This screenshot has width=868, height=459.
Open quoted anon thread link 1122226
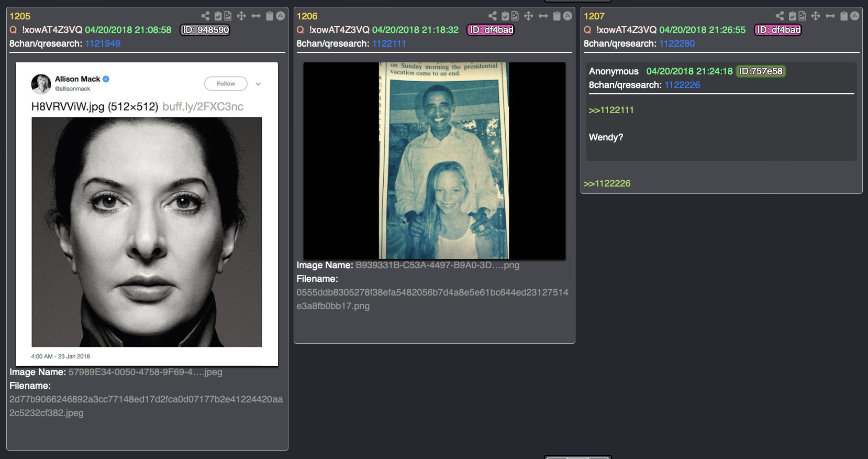tap(682, 85)
